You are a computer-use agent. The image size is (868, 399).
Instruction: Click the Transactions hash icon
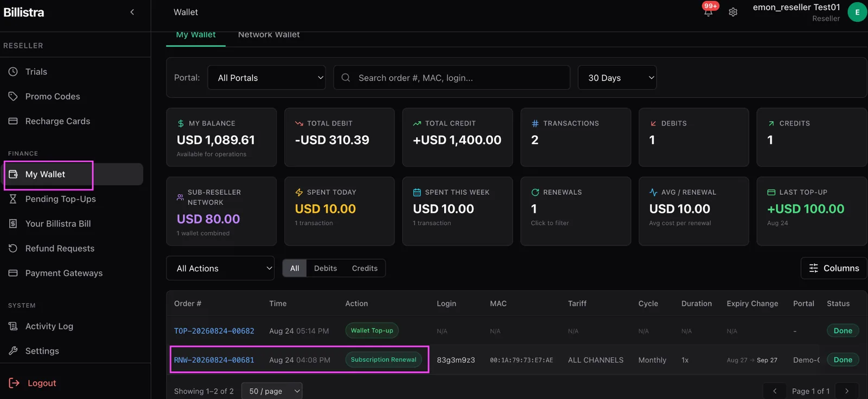click(x=535, y=123)
